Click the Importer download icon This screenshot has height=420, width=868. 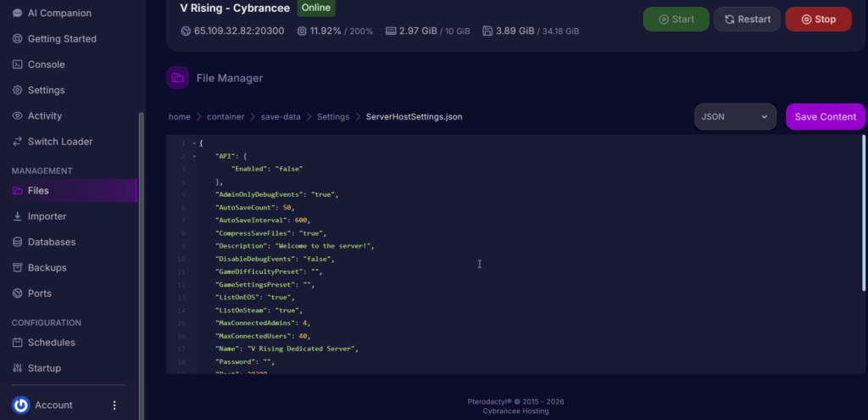point(18,216)
